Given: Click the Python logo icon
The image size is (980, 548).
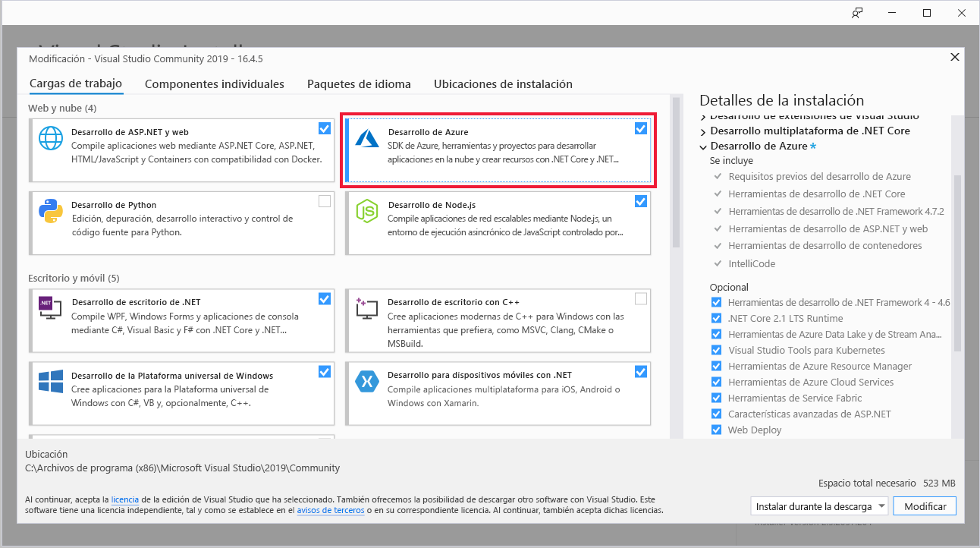Looking at the screenshot, I should click(x=51, y=211).
